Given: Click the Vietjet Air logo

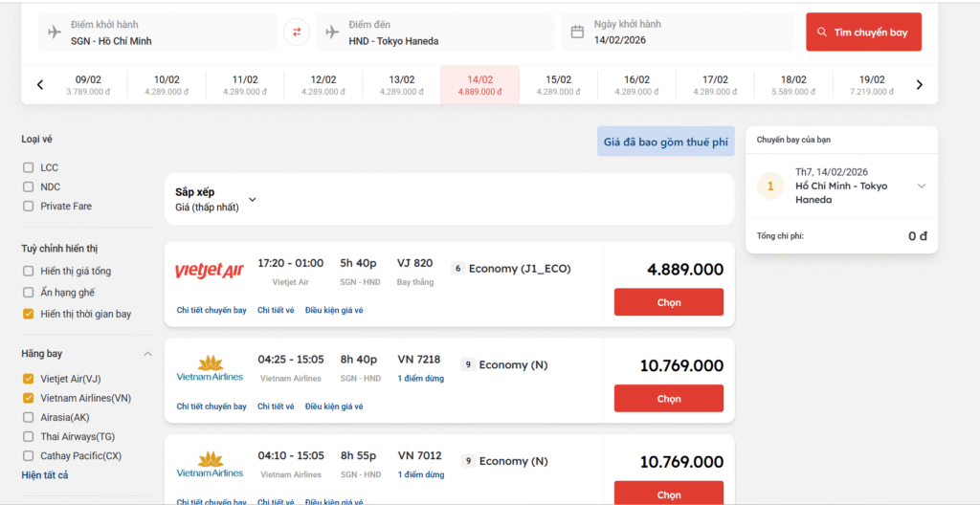Looking at the screenshot, I should pos(210,271).
